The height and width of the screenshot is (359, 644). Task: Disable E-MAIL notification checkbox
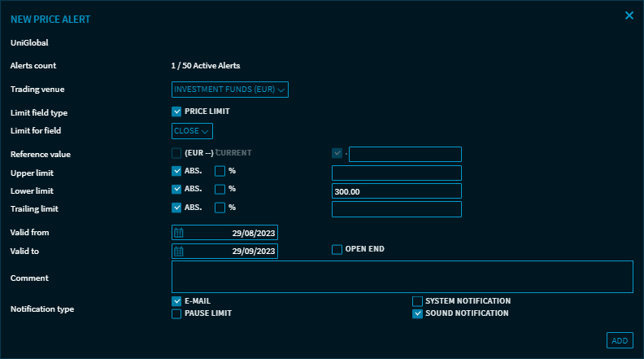point(176,301)
